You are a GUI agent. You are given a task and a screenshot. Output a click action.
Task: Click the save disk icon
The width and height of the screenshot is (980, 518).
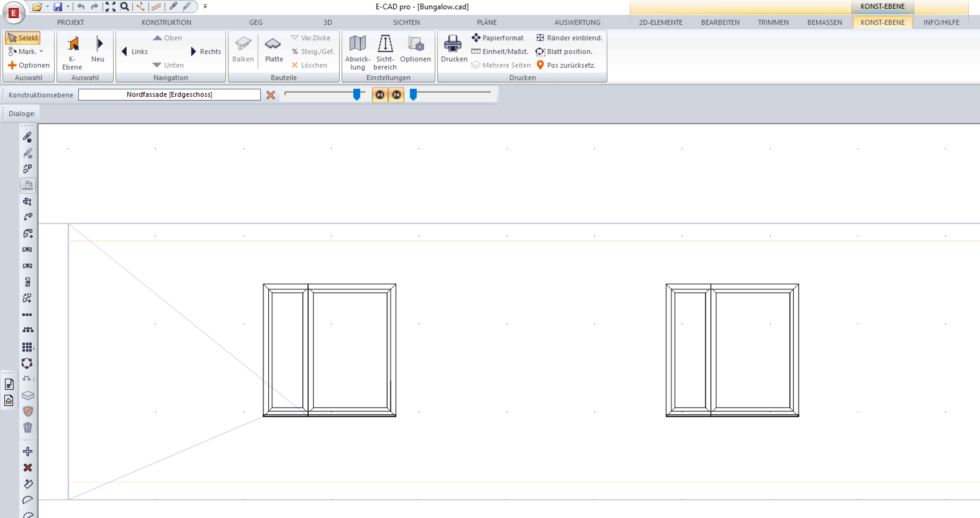(58, 7)
